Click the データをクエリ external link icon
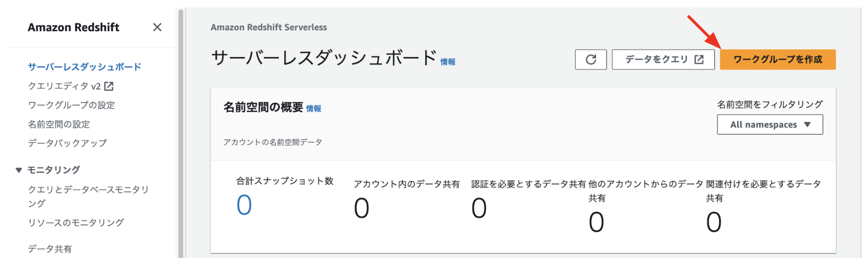The height and width of the screenshot is (264, 868). 699,59
